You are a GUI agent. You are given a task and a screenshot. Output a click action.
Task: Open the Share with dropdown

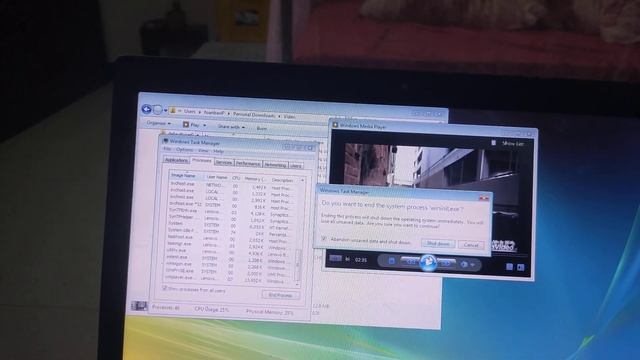pyautogui.click(x=231, y=127)
